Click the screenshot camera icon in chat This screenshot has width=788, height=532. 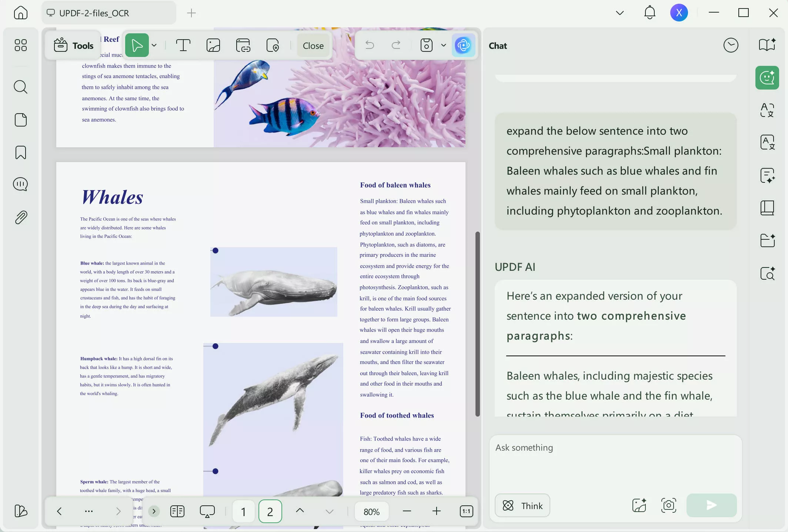(668, 505)
